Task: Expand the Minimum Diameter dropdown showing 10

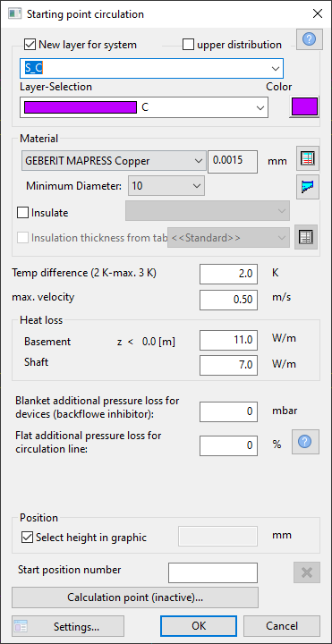Action: click(166, 186)
